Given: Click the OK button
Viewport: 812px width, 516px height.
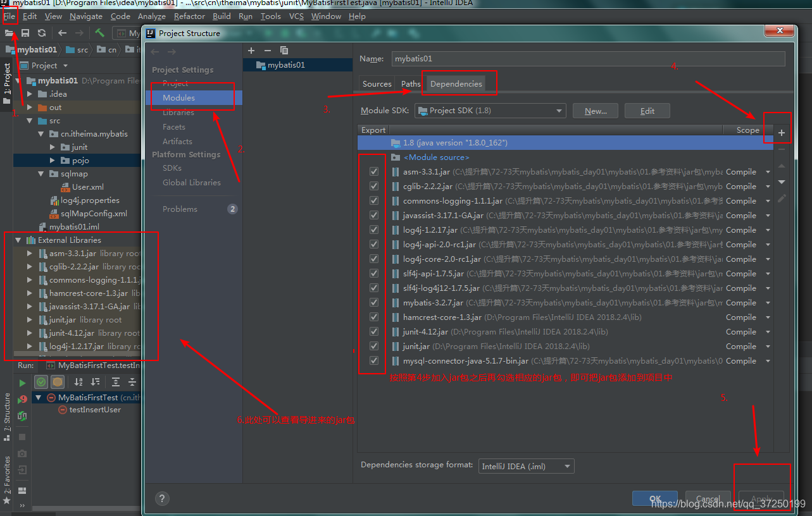Looking at the screenshot, I should tap(655, 499).
